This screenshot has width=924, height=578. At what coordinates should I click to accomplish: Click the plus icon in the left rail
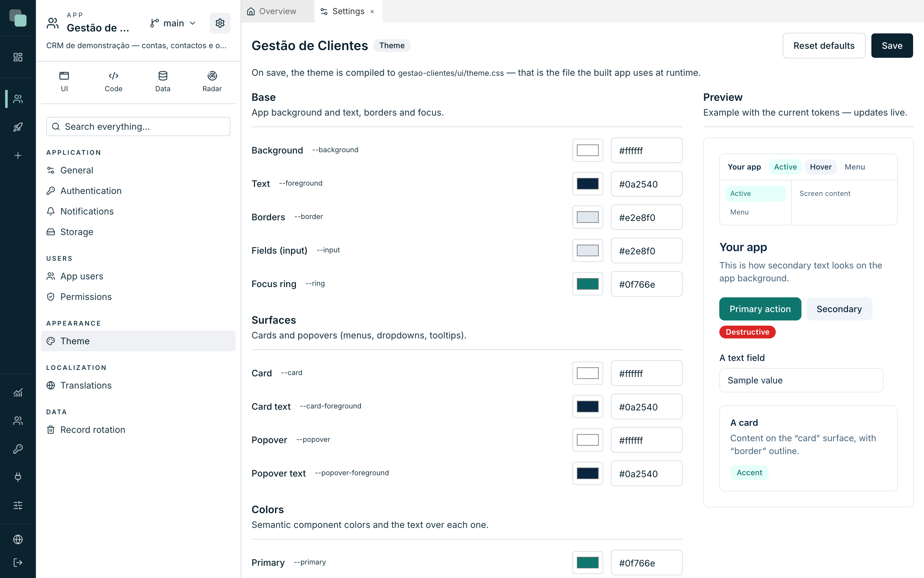18,156
